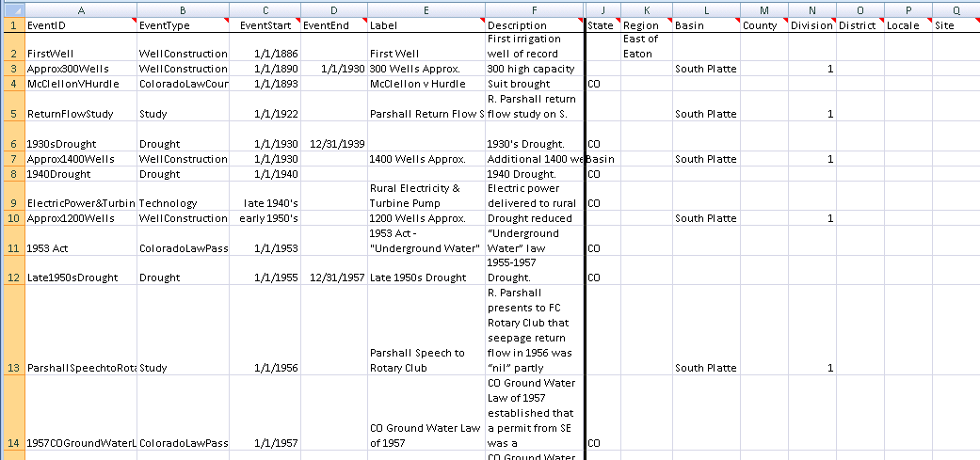Click the Division header cell
The height and width of the screenshot is (460, 980).
tap(811, 25)
